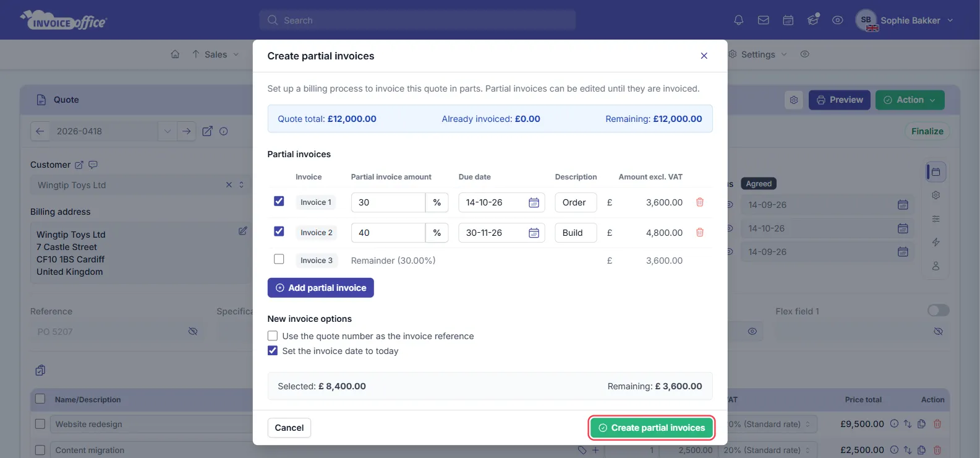Viewport: 980px width, 458px height.
Task: Click the Finalize button
Action: (927, 131)
